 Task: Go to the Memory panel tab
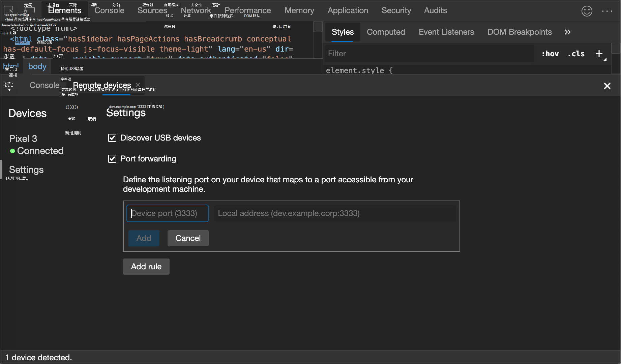click(299, 10)
